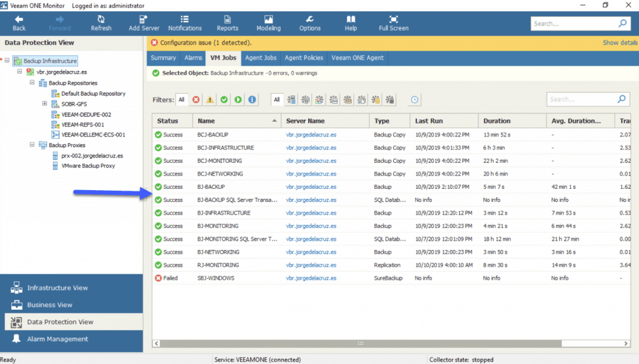Click the magnifier in the top search box
Screen dimensions: 639x364
click(x=622, y=24)
